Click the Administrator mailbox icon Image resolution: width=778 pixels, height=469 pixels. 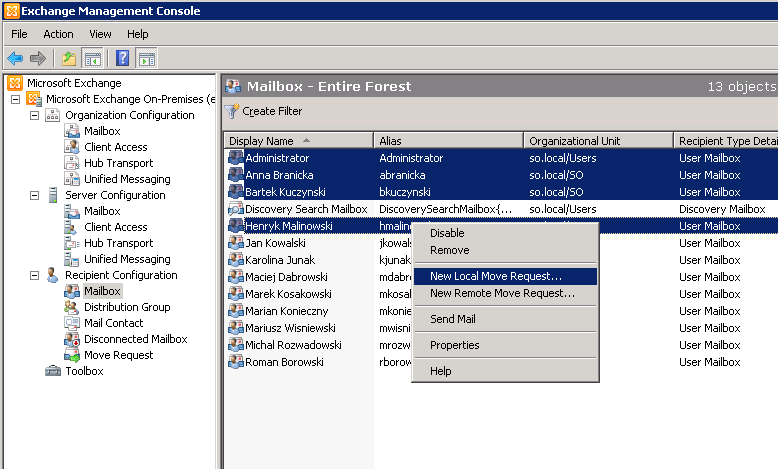coord(236,158)
